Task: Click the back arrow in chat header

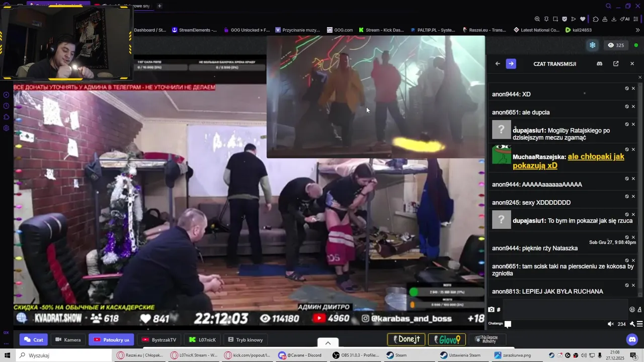Action: (498, 64)
